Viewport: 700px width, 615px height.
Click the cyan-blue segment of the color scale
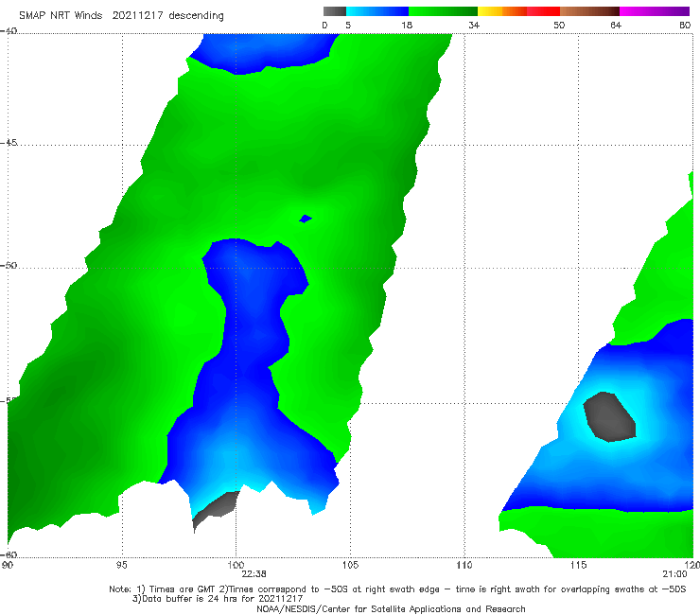[377, 11]
